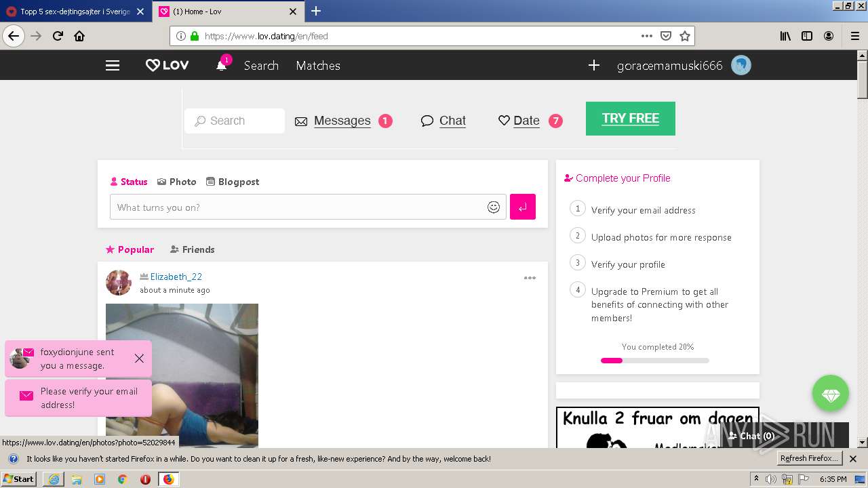Click the green padlock security icon
Image resolution: width=868 pixels, height=488 pixels.
(x=195, y=36)
